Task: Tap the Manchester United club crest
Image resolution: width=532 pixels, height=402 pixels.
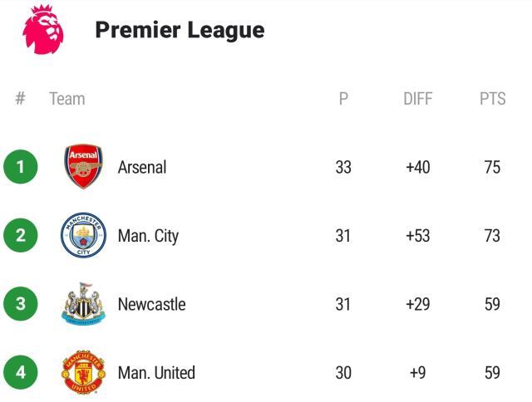Action: 83,373
